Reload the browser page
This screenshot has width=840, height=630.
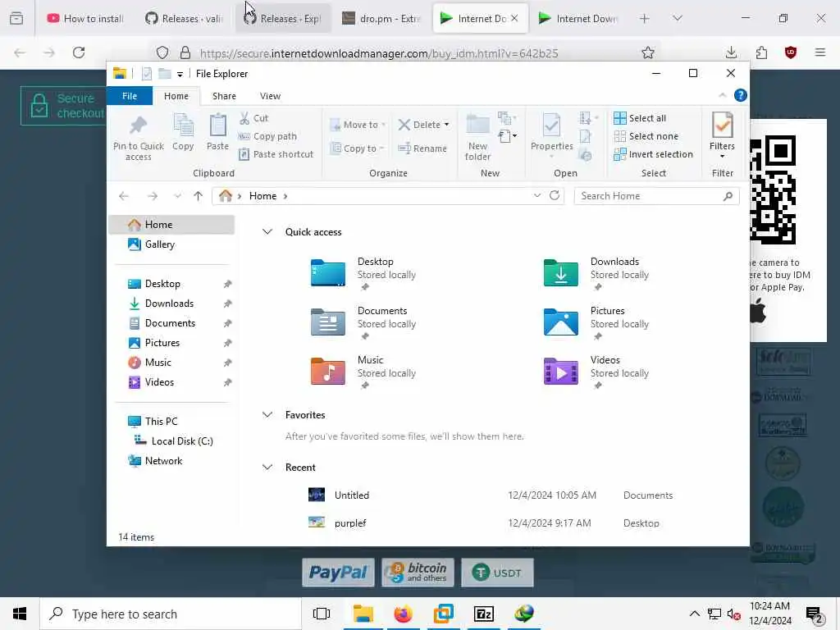point(79,52)
